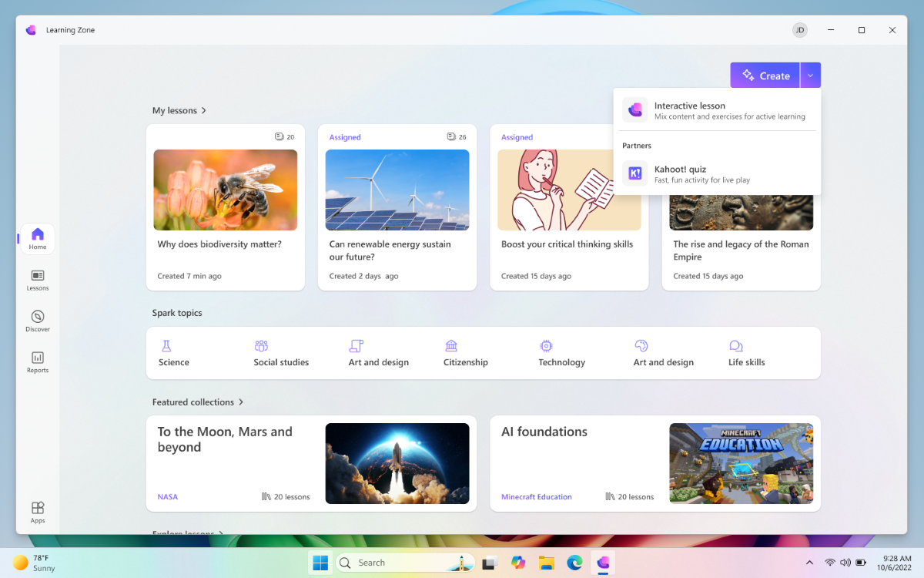
Task: Expand My lessons chevron
Action: (x=204, y=110)
